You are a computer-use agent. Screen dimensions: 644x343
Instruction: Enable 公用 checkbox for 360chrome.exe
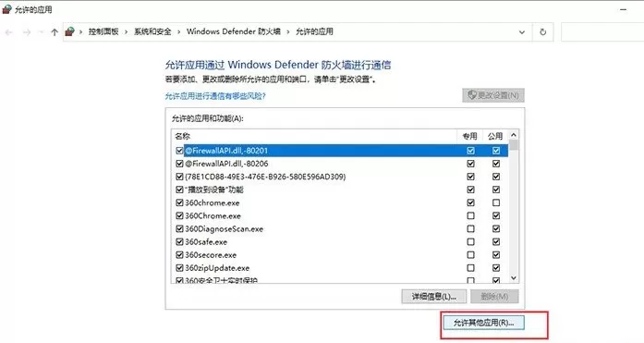click(496, 202)
